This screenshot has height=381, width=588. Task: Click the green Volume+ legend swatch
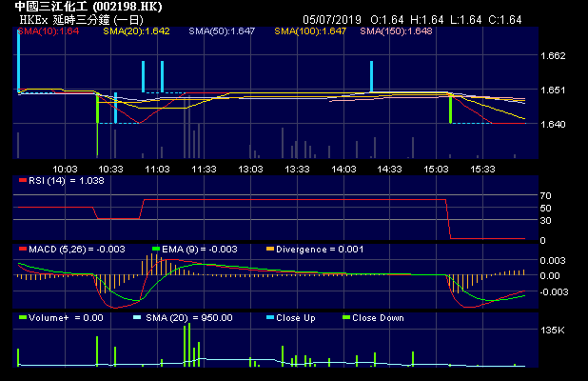click(x=23, y=317)
